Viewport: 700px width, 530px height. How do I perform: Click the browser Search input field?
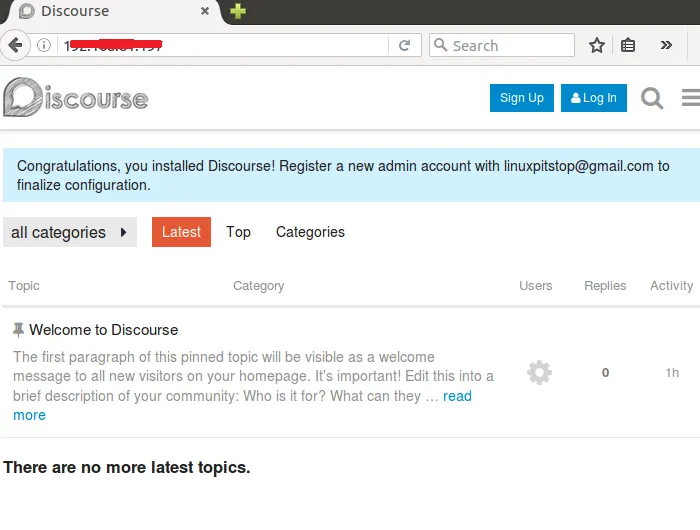tap(510, 45)
